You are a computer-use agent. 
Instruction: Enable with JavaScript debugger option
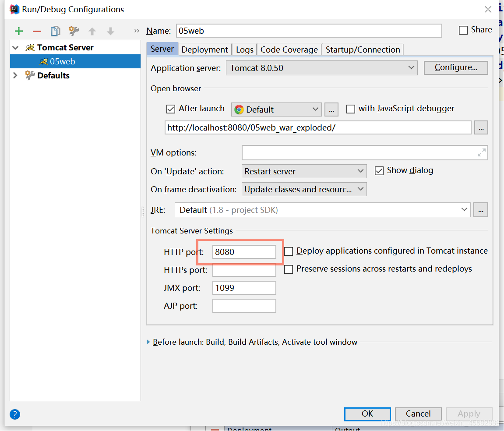tap(351, 109)
